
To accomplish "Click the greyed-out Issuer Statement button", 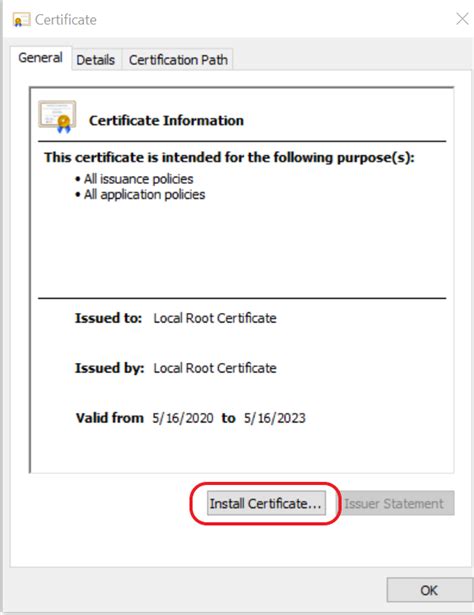I will pos(396,503).
